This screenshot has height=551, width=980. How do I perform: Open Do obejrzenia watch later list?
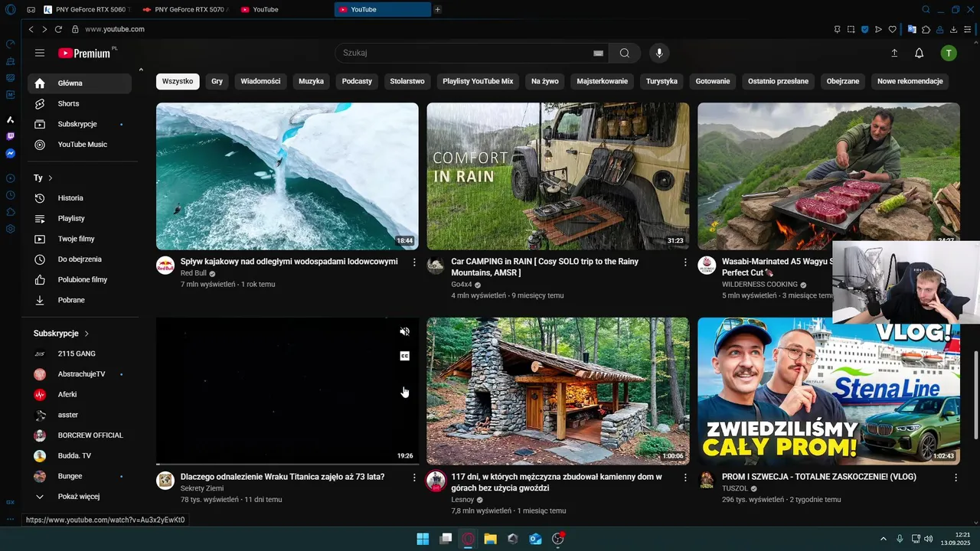point(80,259)
